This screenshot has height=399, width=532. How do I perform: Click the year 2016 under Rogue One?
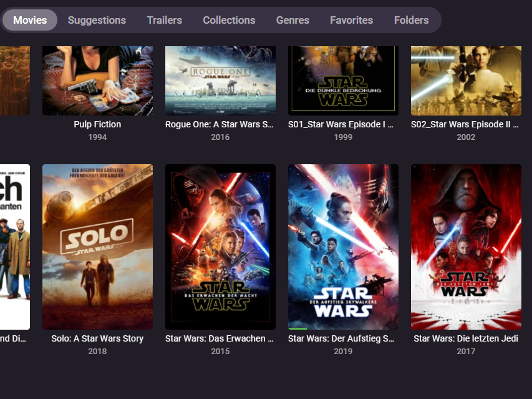coord(220,137)
